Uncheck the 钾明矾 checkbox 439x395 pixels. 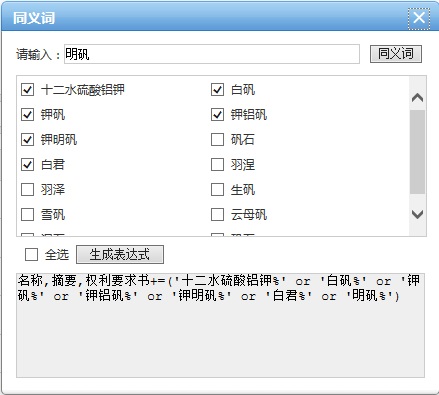tap(27, 140)
